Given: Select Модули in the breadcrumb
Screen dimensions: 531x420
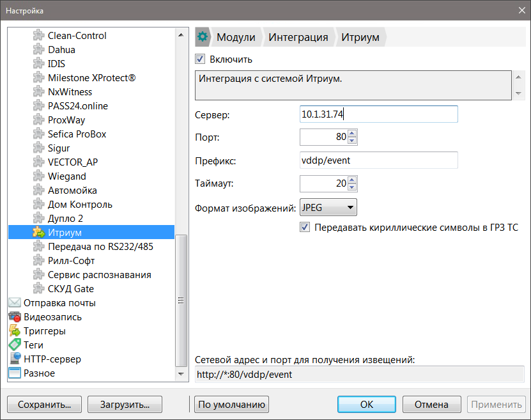Looking at the screenshot, I should pos(236,37).
